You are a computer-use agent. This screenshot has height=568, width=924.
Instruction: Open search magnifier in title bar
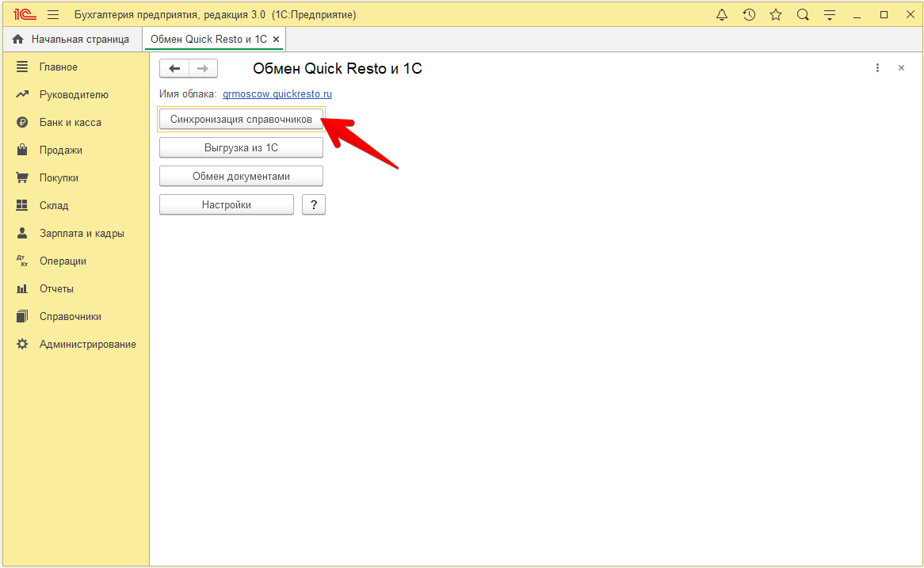point(803,15)
